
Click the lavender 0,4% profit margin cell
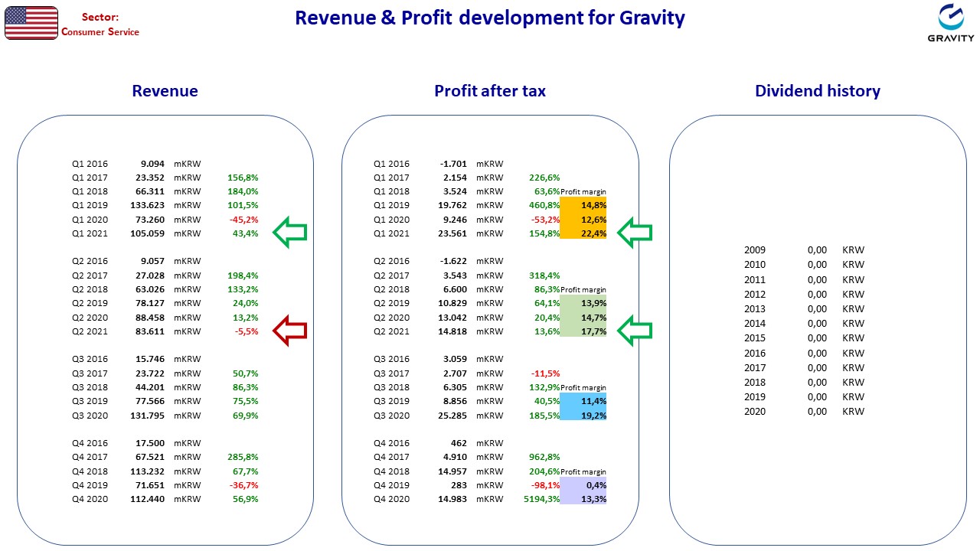coord(583,485)
